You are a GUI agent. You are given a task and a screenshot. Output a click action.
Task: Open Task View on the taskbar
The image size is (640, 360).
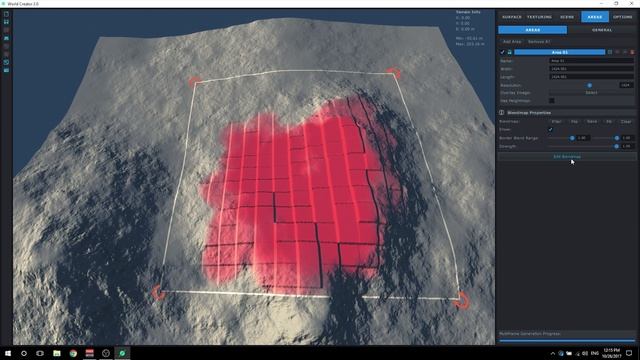[x=40, y=353]
